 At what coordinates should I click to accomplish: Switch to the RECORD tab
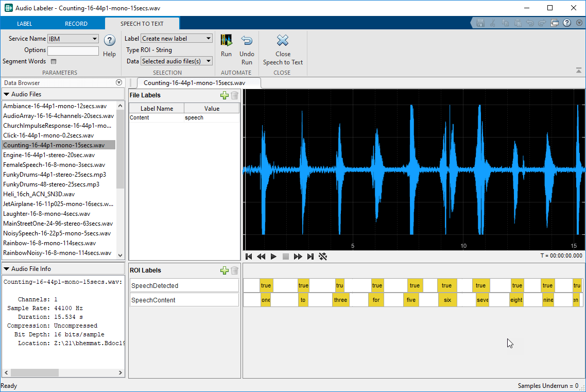(x=76, y=24)
